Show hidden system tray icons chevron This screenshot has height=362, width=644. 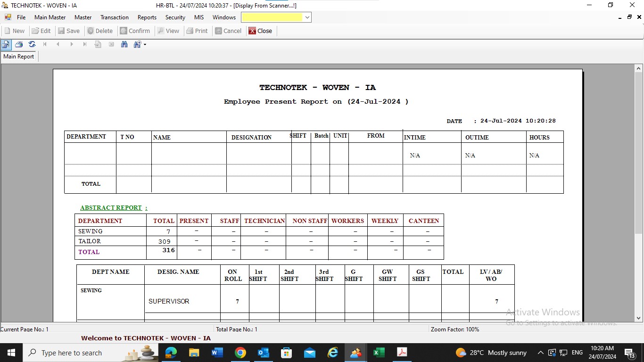(541, 353)
